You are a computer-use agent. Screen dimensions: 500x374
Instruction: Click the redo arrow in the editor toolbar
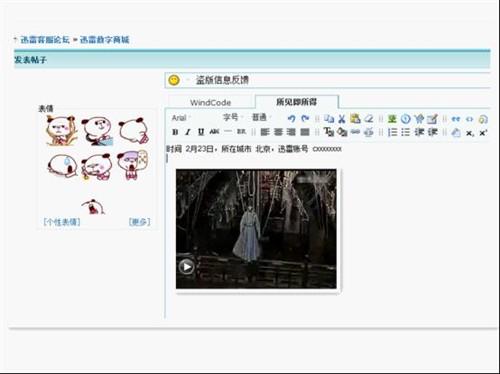[305, 118]
